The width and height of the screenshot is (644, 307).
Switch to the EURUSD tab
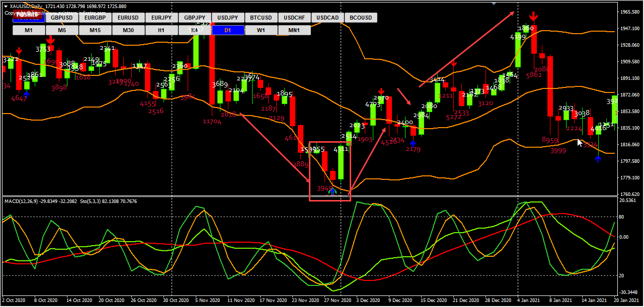[128, 17]
